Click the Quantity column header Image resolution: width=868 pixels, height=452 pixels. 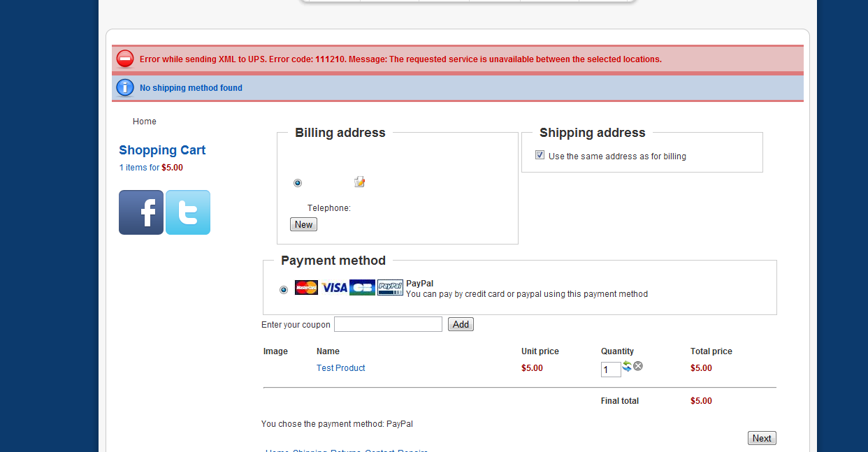coord(617,351)
